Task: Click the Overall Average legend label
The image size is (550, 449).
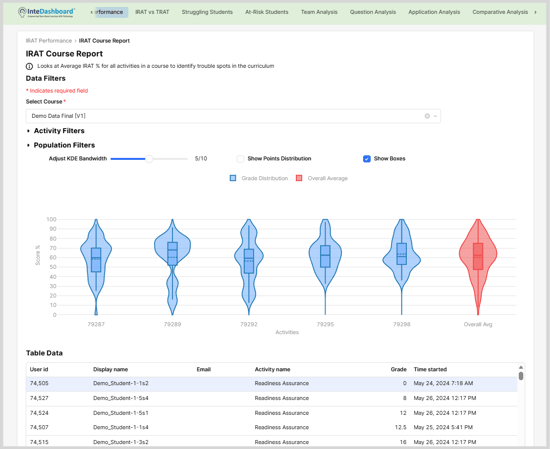Action: (x=328, y=178)
